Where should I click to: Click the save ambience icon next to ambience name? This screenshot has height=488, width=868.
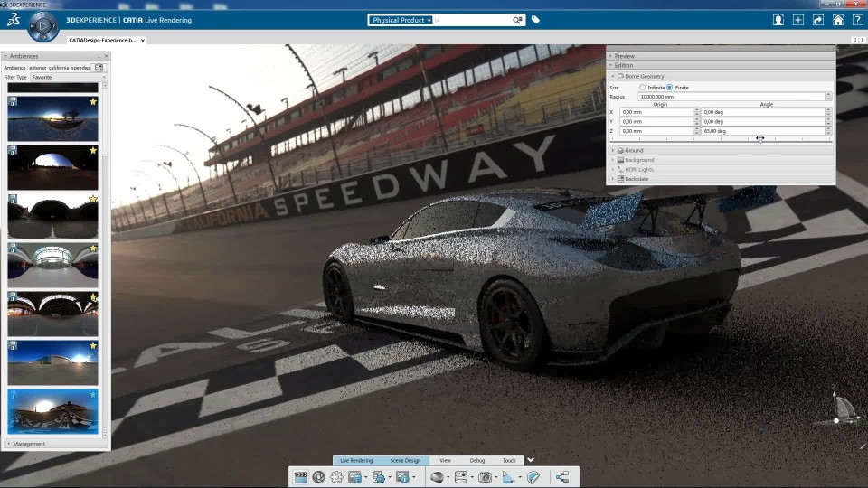click(x=99, y=68)
